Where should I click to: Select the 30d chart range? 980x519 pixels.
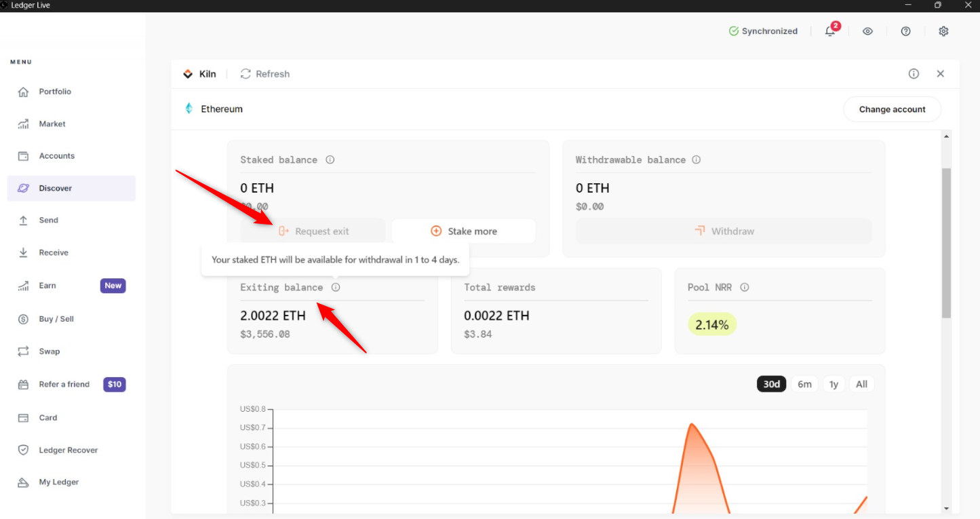tap(772, 384)
